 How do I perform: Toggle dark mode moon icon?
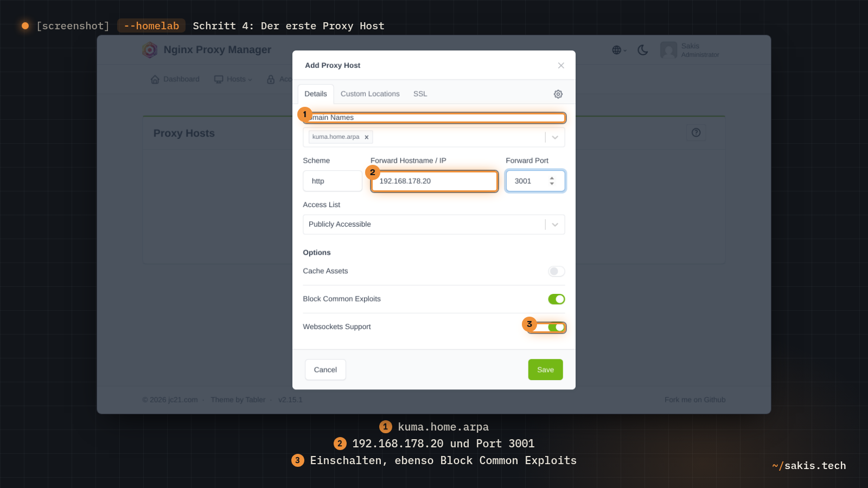tap(643, 50)
